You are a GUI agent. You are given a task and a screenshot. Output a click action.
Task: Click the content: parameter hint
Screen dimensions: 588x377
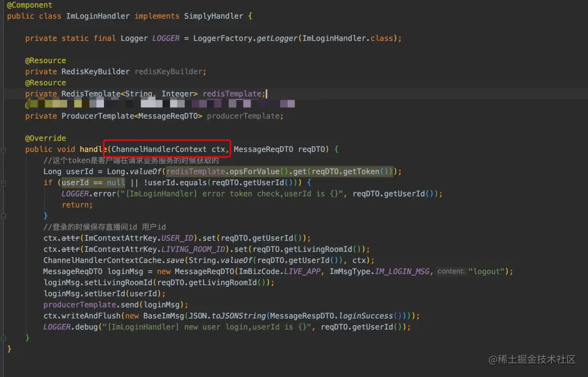click(451, 271)
